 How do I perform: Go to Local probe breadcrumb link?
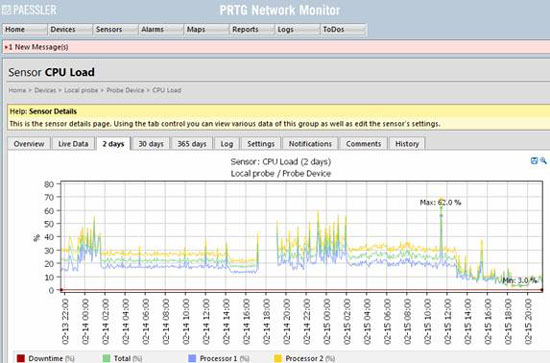(81, 90)
